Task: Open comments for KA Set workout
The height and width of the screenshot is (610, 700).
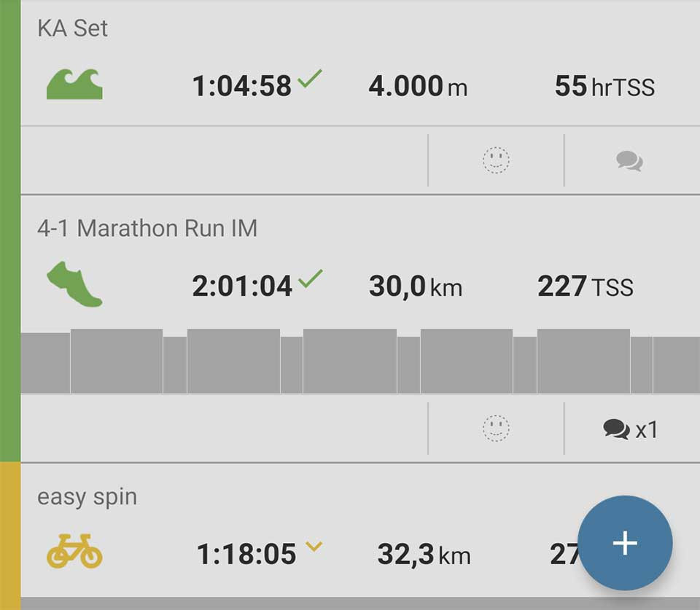Action: point(629,160)
